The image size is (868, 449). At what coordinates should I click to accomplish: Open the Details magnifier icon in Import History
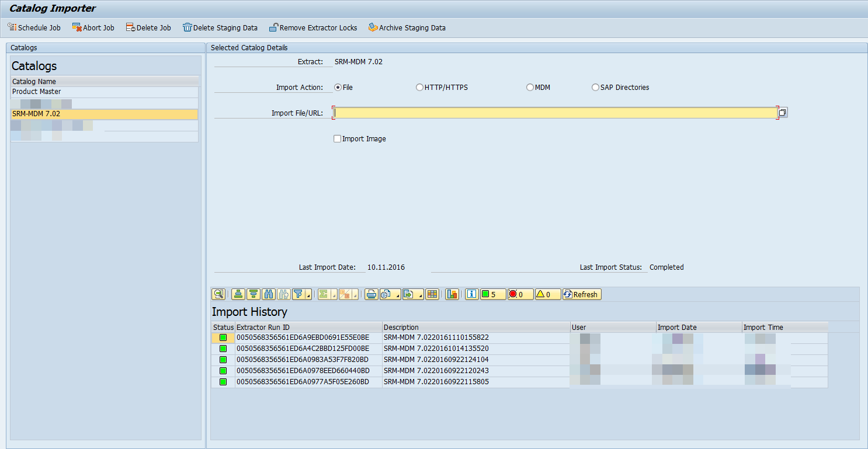[x=219, y=294]
